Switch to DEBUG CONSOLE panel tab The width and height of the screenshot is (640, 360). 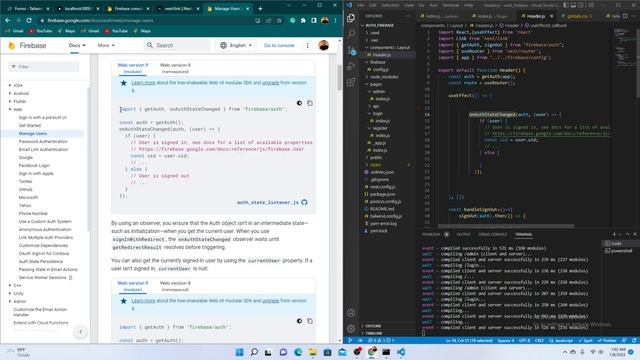tap(492, 235)
